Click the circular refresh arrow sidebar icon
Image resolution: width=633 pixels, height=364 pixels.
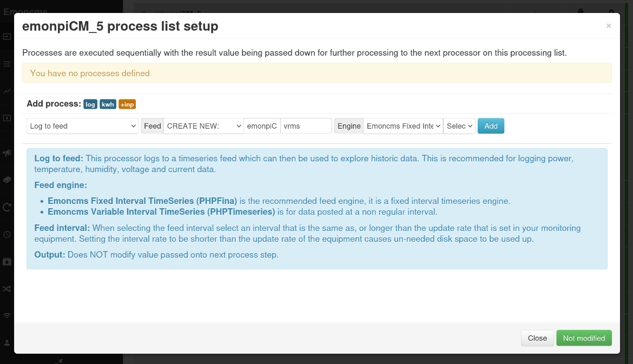point(6,207)
